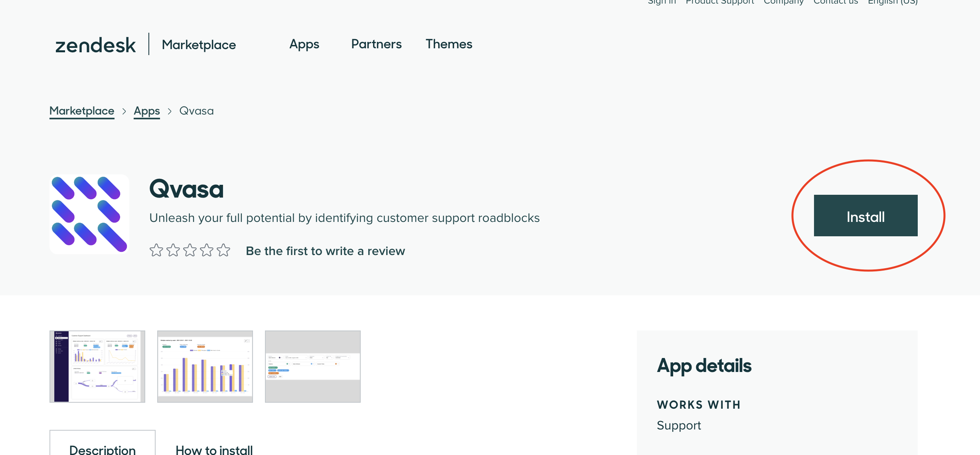Open the bar chart screenshot thumbnail
Image resolution: width=980 pixels, height=455 pixels.
(x=205, y=366)
